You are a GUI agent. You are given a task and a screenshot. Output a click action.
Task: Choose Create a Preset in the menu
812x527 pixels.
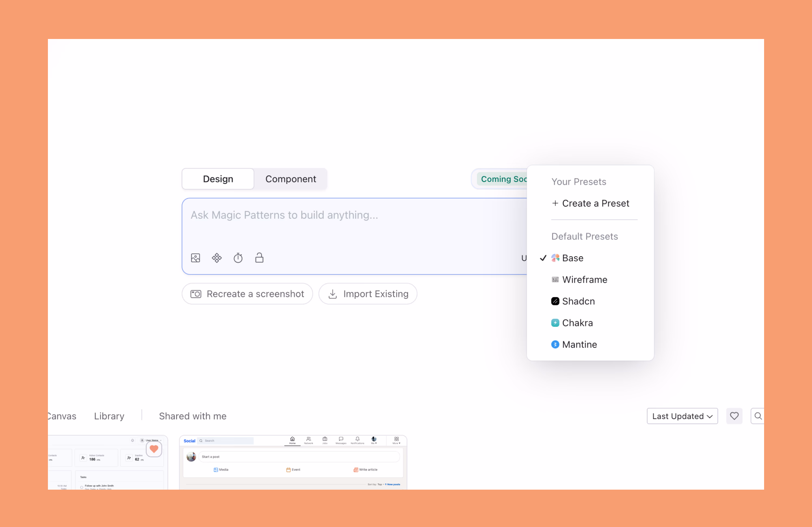(x=590, y=203)
